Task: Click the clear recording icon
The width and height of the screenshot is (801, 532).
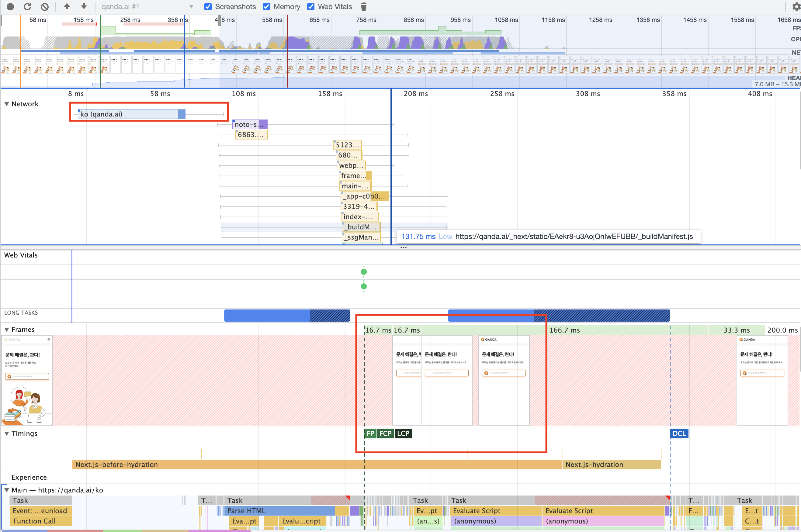Action: [x=44, y=6]
